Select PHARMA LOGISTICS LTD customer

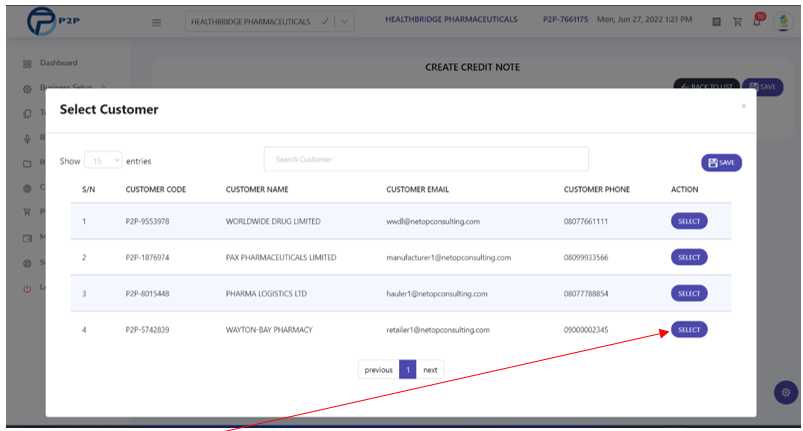689,293
